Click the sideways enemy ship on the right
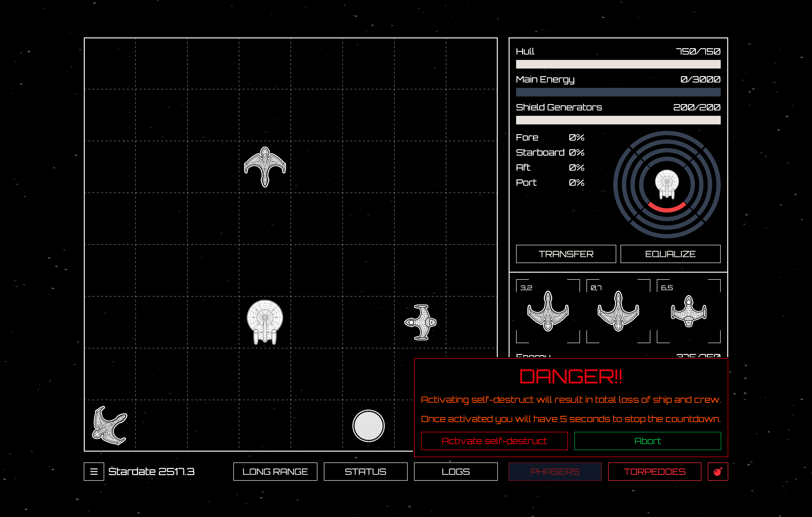The width and height of the screenshot is (812, 517). pyautogui.click(x=421, y=322)
